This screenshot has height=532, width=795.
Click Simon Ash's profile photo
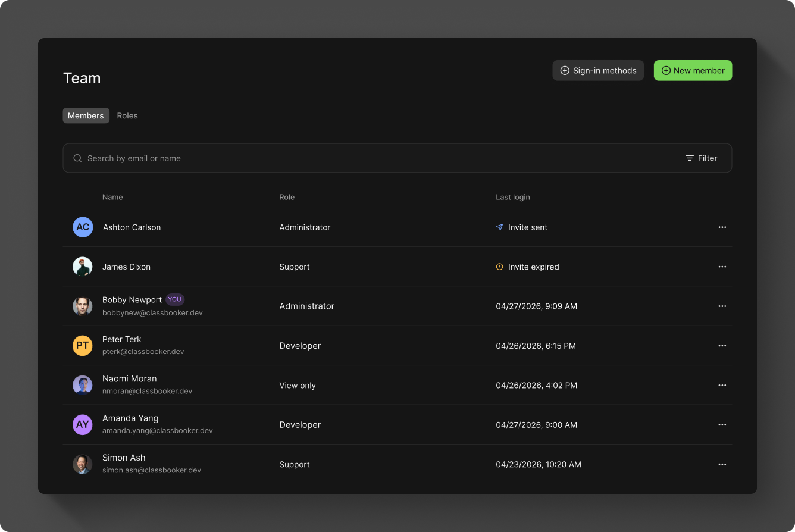(x=83, y=464)
